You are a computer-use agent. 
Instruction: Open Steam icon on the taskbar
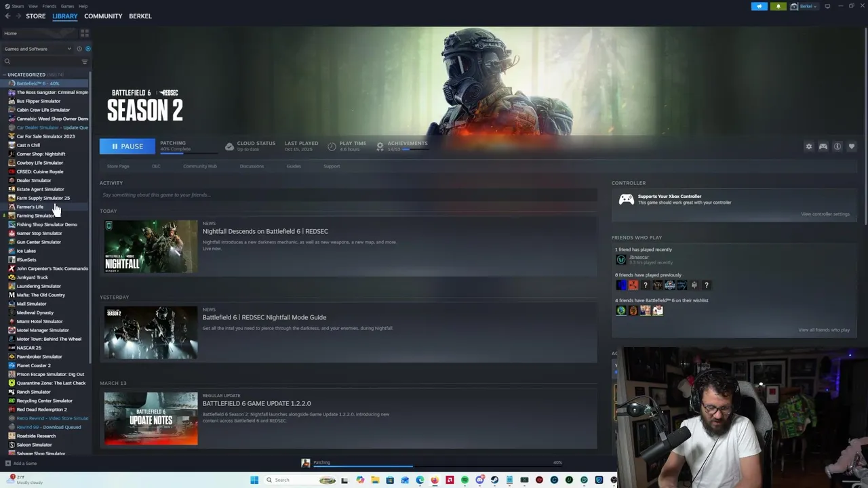pyautogui.click(x=494, y=480)
